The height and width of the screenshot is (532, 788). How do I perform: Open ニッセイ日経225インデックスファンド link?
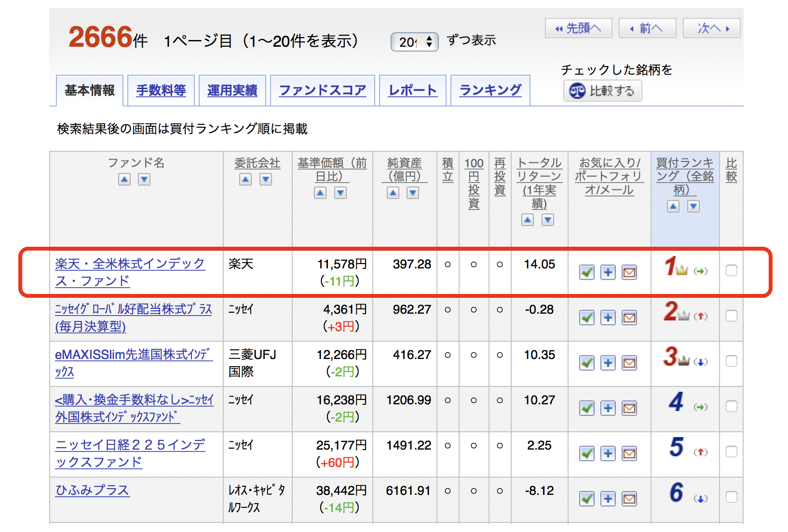coord(130,453)
